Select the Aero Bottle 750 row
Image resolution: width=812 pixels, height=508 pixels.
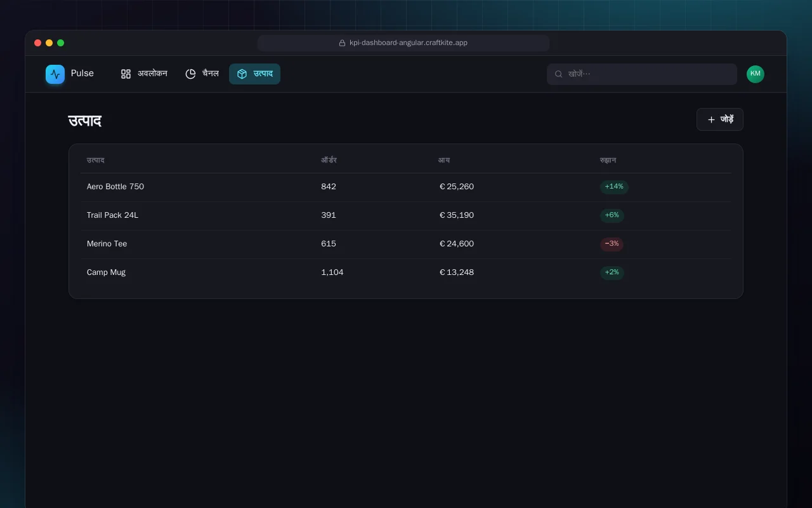click(x=406, y=187)
